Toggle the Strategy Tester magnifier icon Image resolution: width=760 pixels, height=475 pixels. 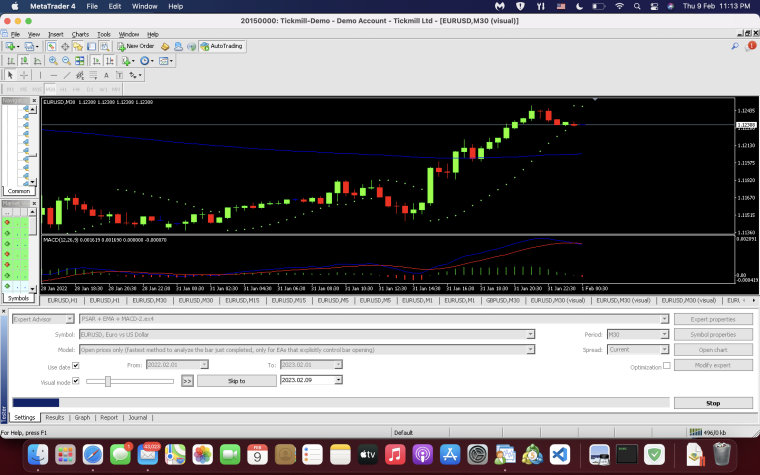point(104,47)
